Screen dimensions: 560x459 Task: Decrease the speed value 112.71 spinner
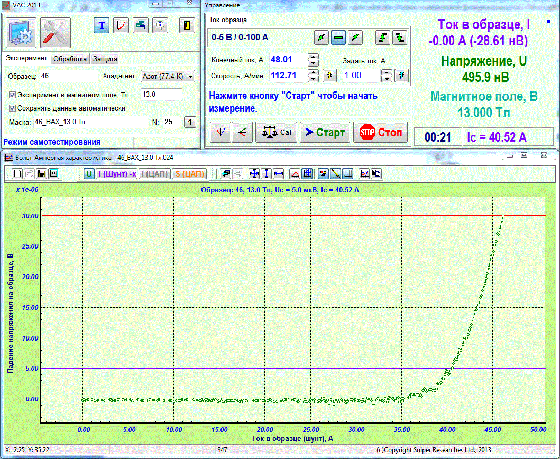point(313,79)
